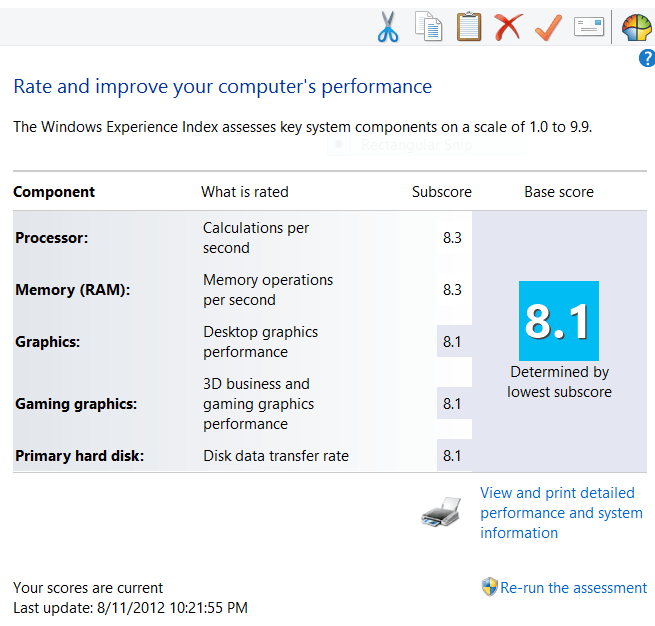Click Memory operations per second text
Image resolution: width=655 pixels, height=626 pixels.
point(268,290)
